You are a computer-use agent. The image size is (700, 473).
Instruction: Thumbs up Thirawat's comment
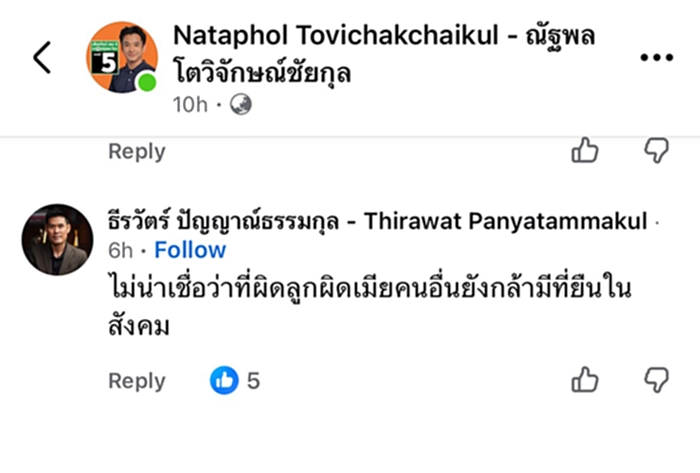[584, 380]
